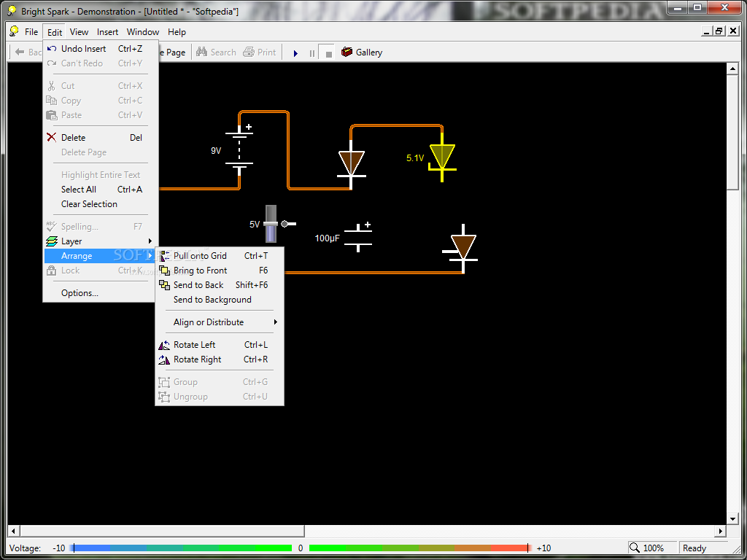Click the vertical scrollbar thumb

tap(732, 133)
